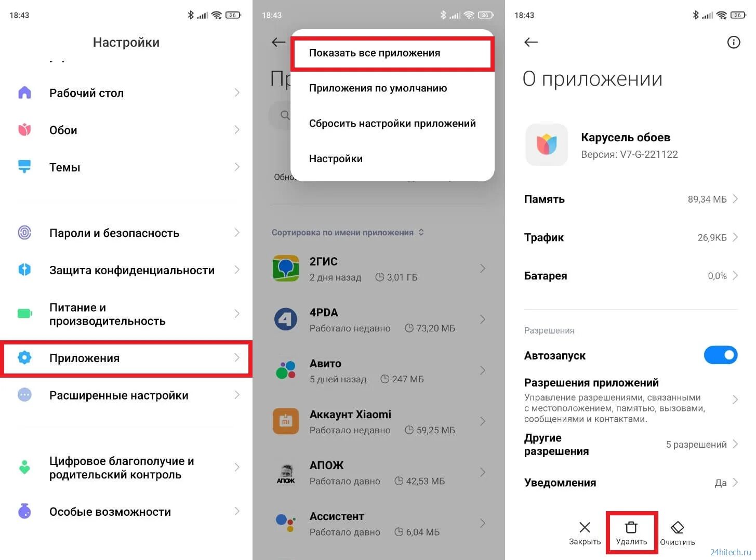Open Разрешения приложений section
Viewport: 756px width, 560px height.
[x=631, y=400]
